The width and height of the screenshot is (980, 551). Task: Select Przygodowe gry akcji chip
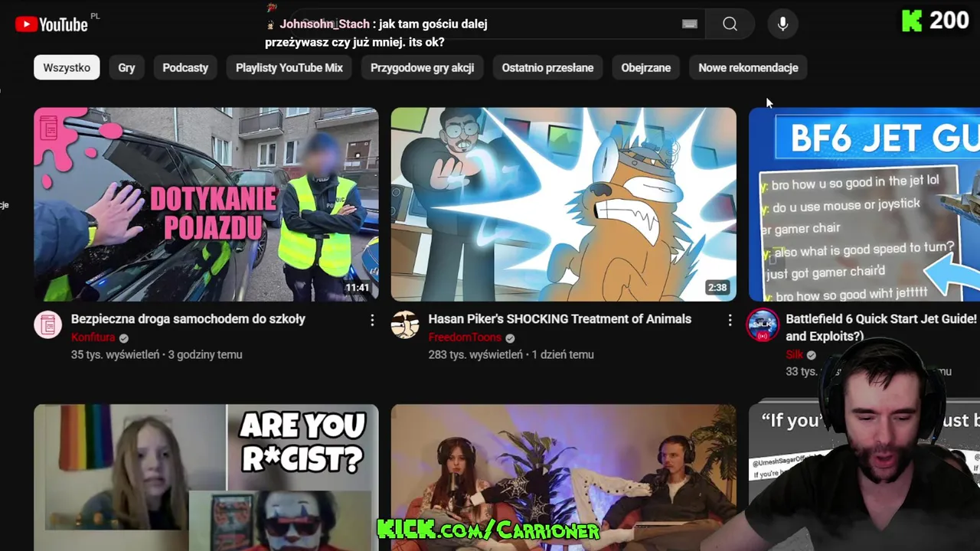point(422,67)
